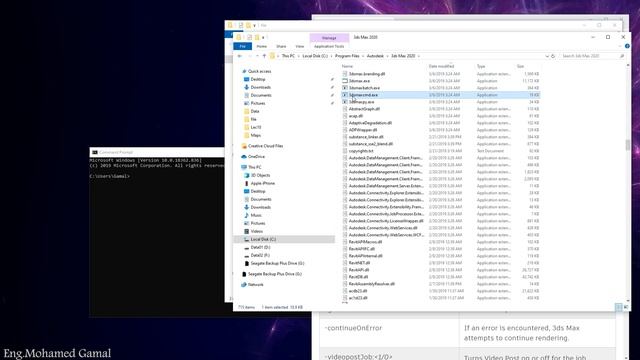Open the Share ribbon tab
This screenshot has height=360, width=640.
coord(281,47)
